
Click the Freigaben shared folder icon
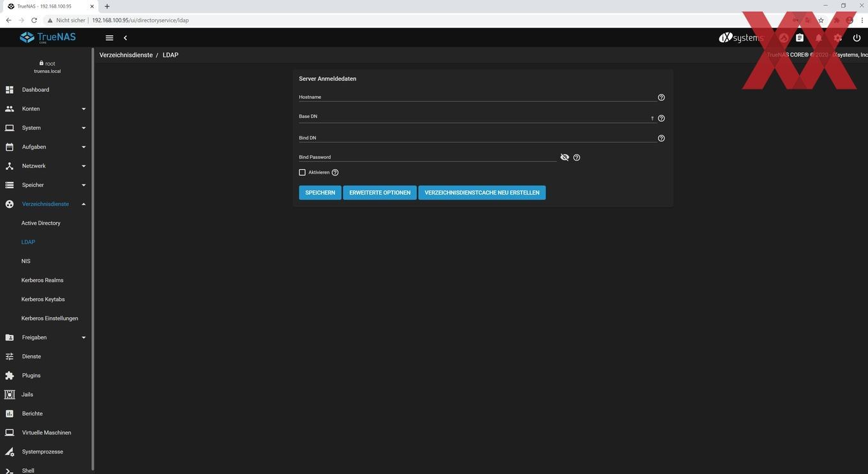coord(10,337)
